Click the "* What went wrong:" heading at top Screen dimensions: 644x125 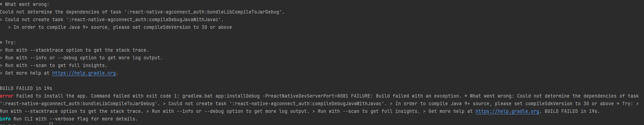click(x=25, y=5)
